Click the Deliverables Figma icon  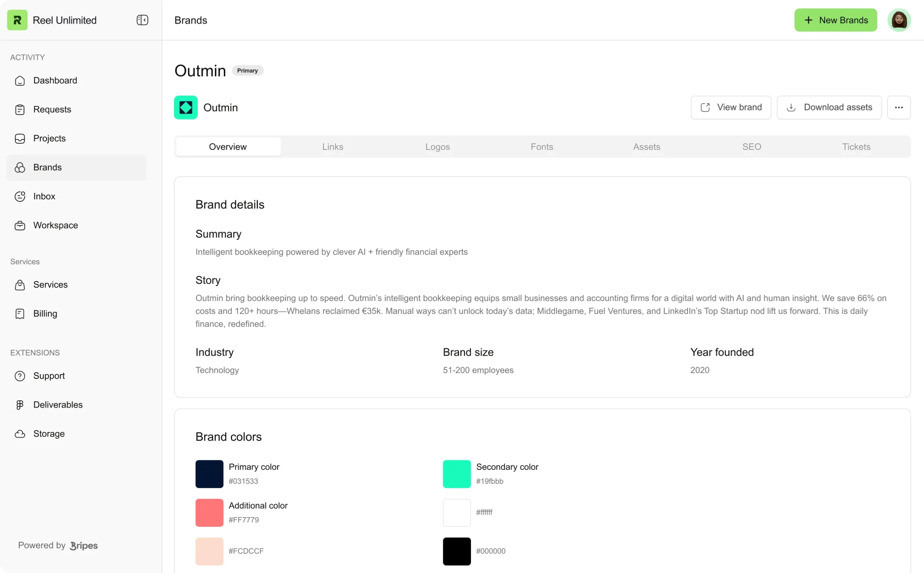pos(20,405)
